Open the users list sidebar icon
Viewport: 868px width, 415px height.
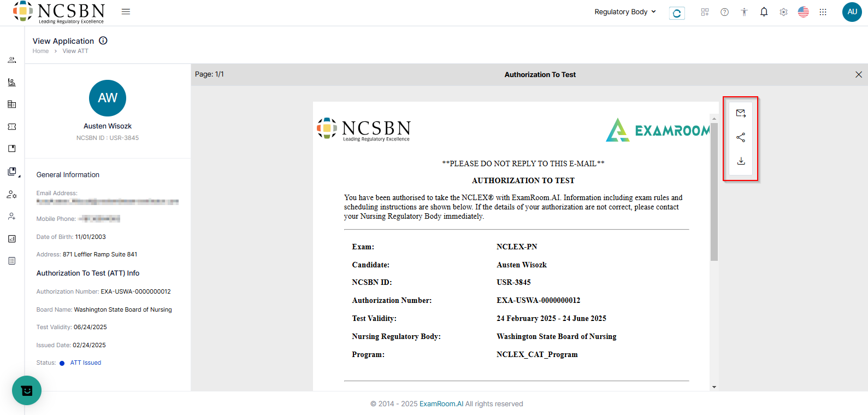tap(11, 60)
